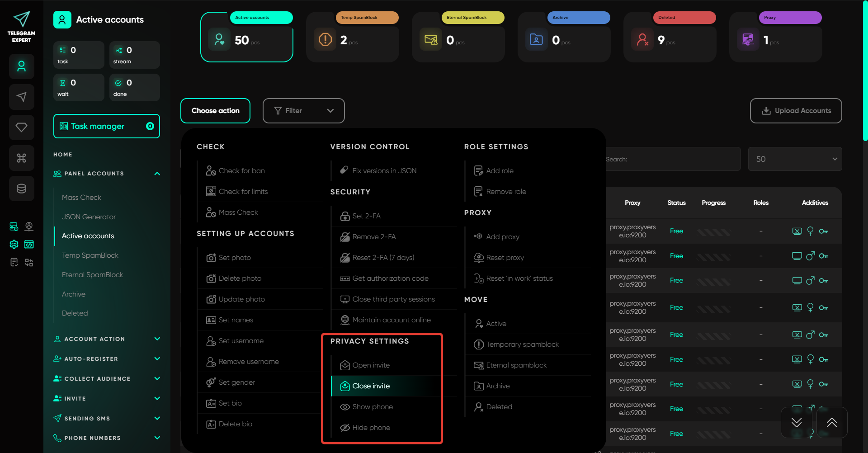Click the database icon in left sidebar
This screenshot has height=453, width=868.
click(22, 189)
